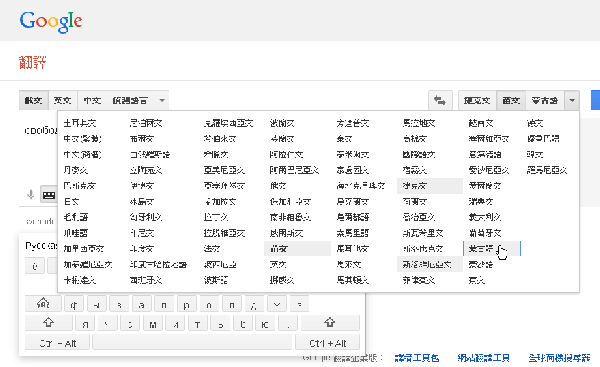Open the virtual keyboard icon under the input box
Viewport: 600px width, 367px height.
click(x=49, y=195)
